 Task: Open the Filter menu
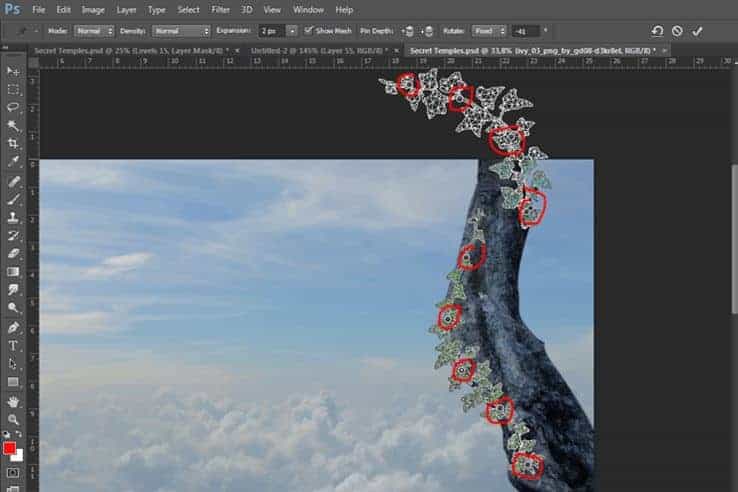[x=220, y=9]
